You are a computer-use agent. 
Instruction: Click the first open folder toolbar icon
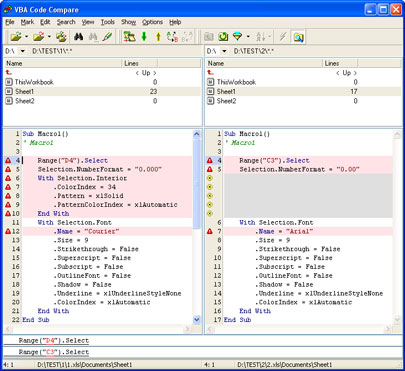click(16, 37)
